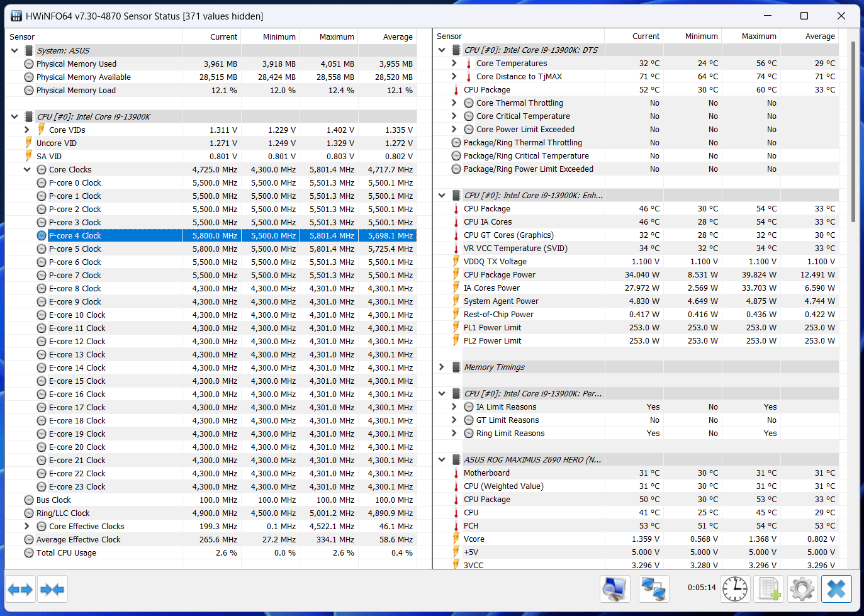Collapse the Core Clocks tree
The width and height of the screenshot is (864, 616).
pos(27,169)
